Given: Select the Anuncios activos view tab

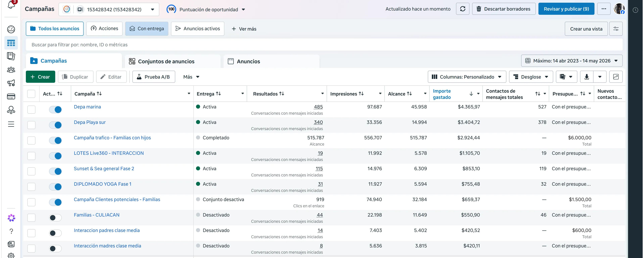Looking at the screenshot, I should point(198,29).
